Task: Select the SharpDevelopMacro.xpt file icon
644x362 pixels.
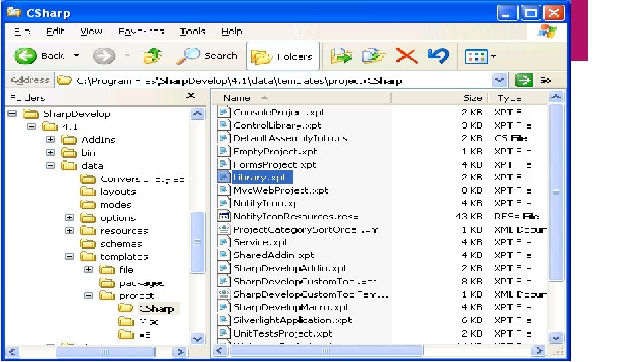Action: (x=223, y=307)
